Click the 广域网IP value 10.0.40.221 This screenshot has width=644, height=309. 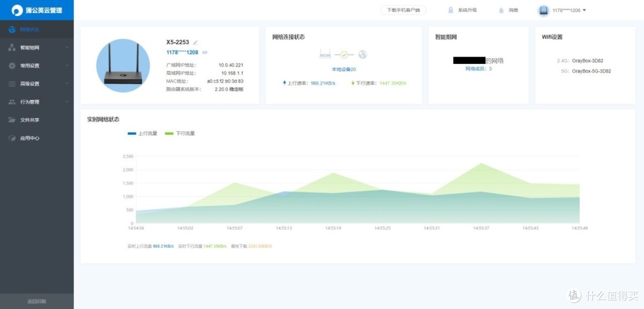[x=231, y=65]
